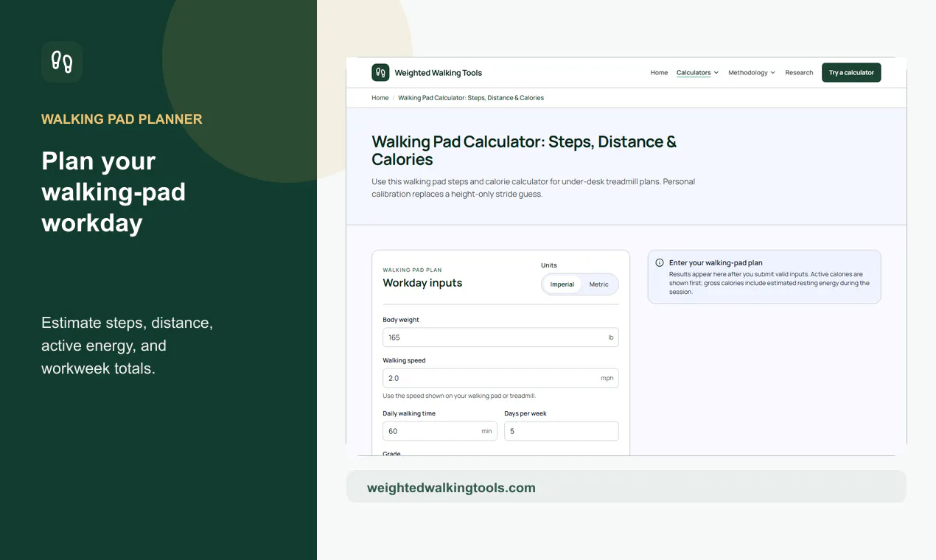Click the speed hint text under Walking speed

pyautogui.click(x=459, y=396)
